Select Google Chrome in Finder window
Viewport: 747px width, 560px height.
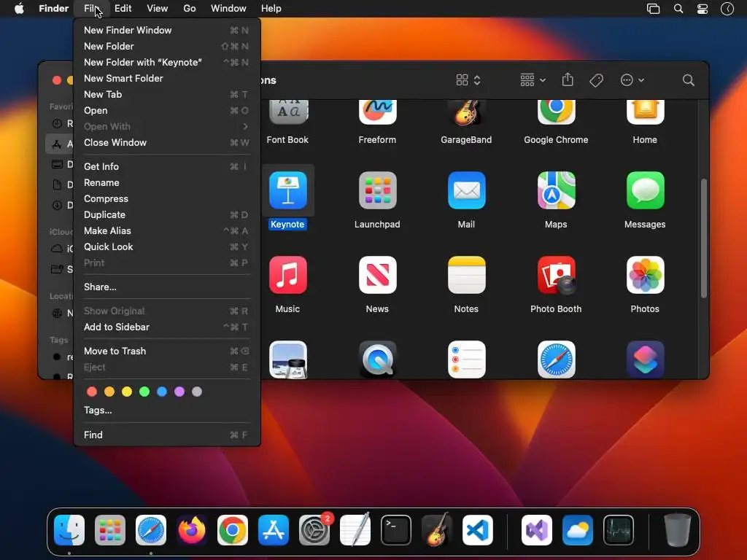point(556,112)
